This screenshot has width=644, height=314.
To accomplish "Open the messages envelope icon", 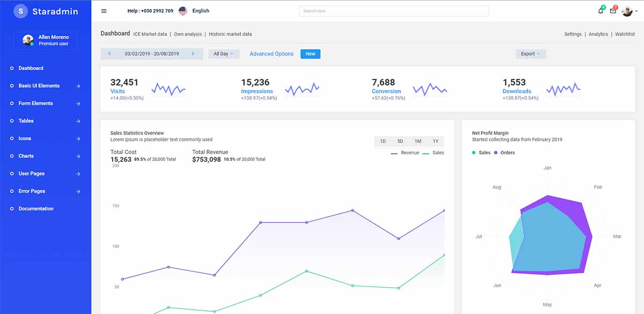I will [612, 11].
